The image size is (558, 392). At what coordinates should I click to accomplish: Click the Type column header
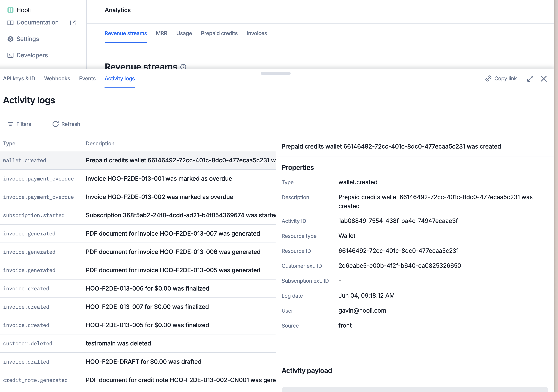[9, 143]
